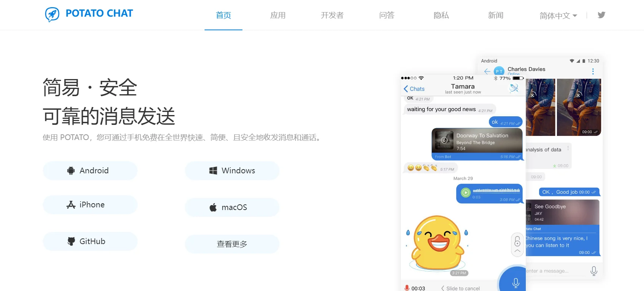This screenshot has width=644, height=291.
Task: Click the Windows logo icon
Action: click(213, 171)
